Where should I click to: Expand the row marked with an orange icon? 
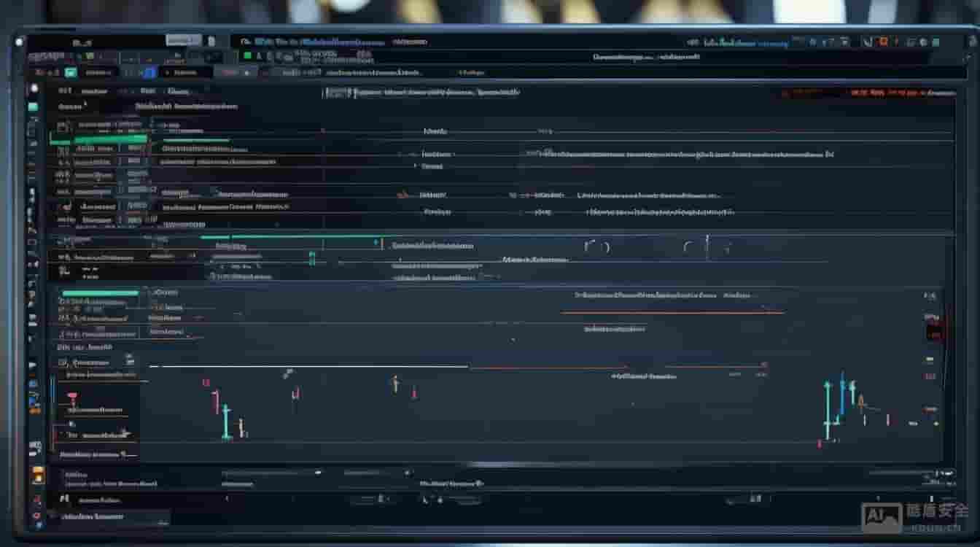point(402,195)
